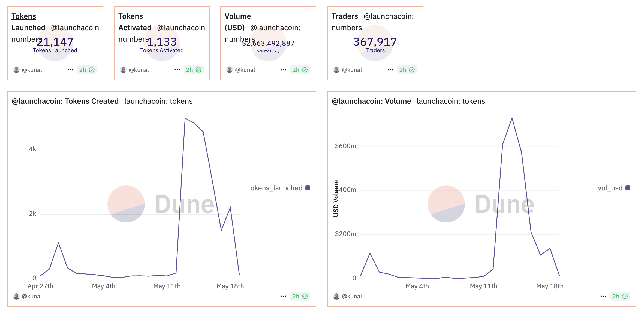Open three-dot menu on Volume (USD) card
Image resolution: width=644 pixels, height=311 pixels.
point(284,70)
